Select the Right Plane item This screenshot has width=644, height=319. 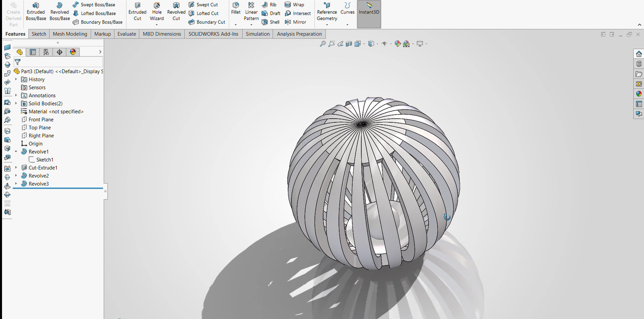click(x=37, y=136)
